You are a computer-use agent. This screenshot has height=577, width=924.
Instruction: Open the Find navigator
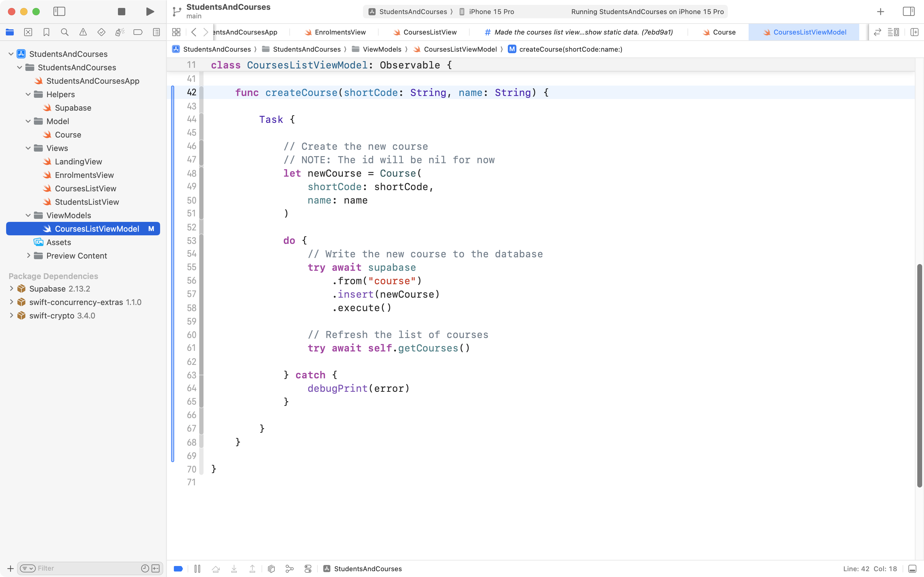[64, 32]
